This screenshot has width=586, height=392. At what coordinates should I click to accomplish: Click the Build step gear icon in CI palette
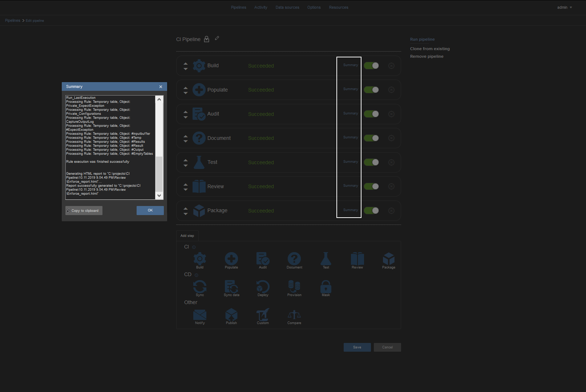(x=200, y=259)
